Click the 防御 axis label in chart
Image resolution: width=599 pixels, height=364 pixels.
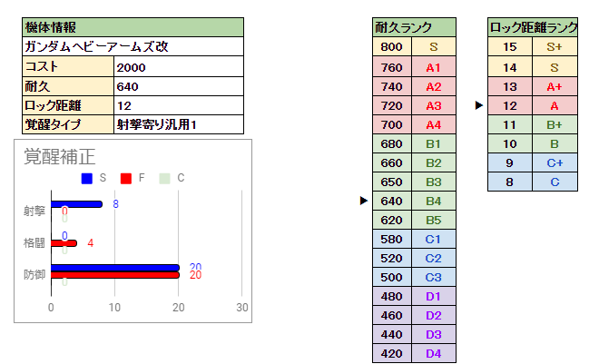coord(34,275)
